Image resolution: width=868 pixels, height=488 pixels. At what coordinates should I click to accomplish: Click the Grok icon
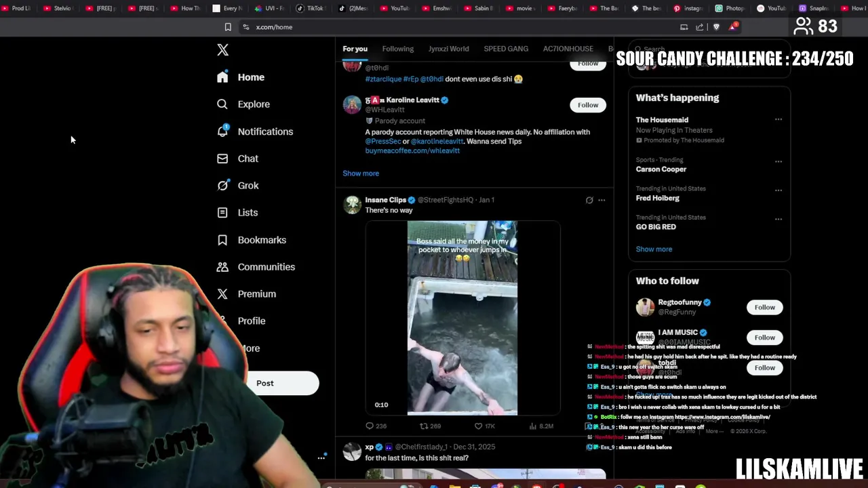pyautogui.click(x=222, y=186)
